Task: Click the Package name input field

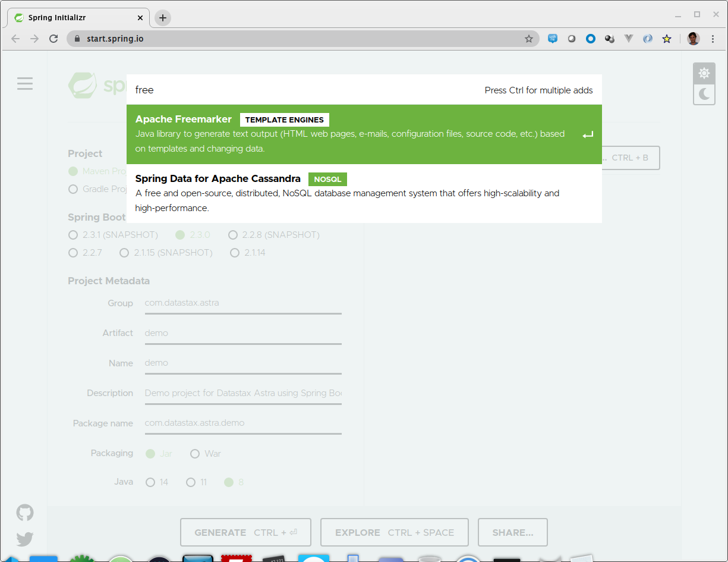Action: [243, 423]
